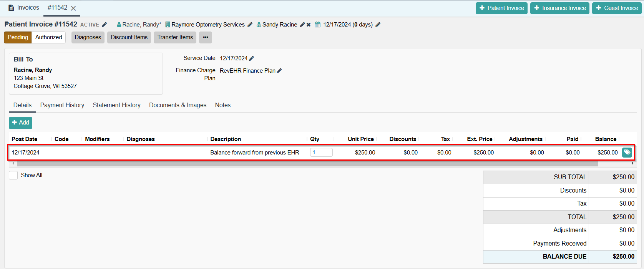Enable the Show All checkbox
644x269 pixels.
point(13,175)
